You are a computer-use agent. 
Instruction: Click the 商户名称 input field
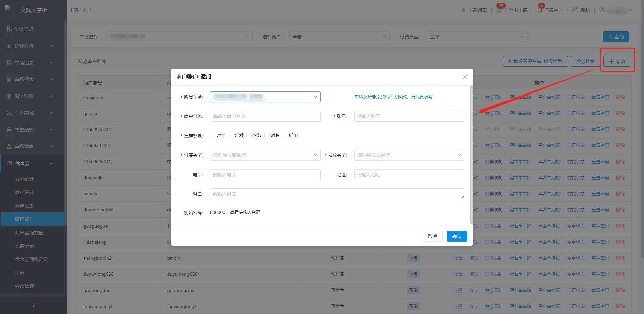(265, 116)
